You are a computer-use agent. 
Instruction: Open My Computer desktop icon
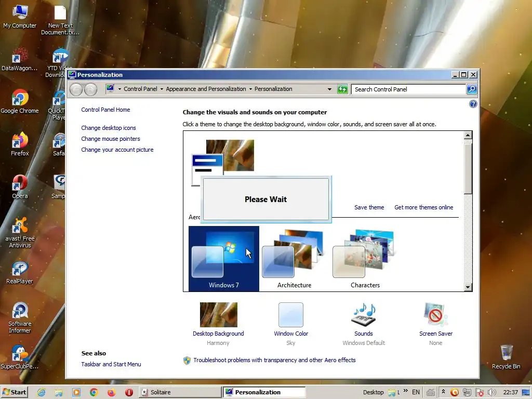point(20,17)
